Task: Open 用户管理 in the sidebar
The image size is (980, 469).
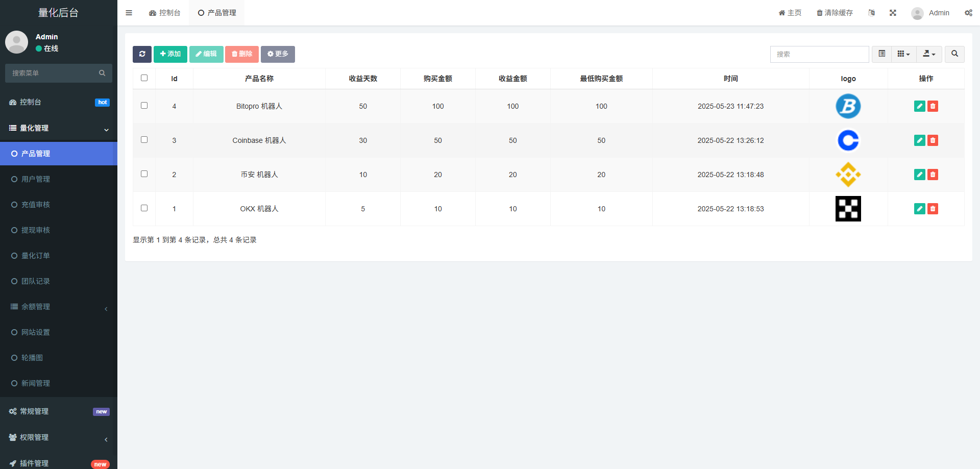Action: pos(36,179)
